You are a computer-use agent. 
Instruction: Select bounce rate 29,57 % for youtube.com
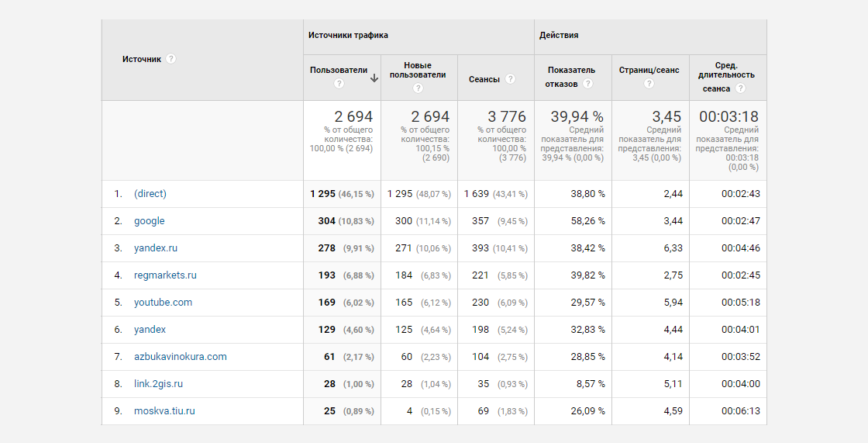[x=588, y=302]
